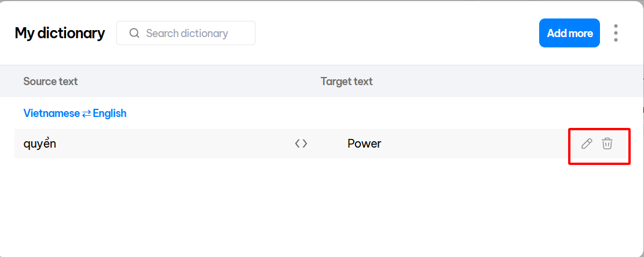Select the Vietnamese language label

pyautogui.click(x=51, y=113)
